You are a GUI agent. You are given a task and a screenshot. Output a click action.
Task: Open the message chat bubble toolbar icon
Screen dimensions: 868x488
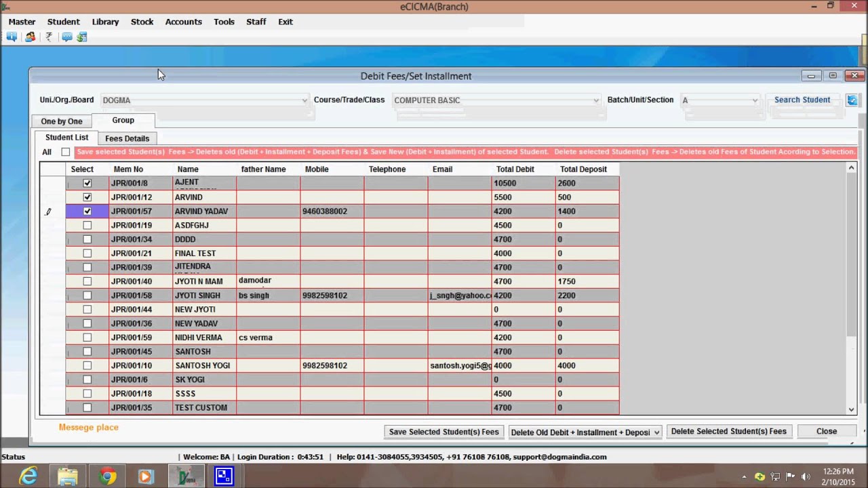(x=66, y=37)
